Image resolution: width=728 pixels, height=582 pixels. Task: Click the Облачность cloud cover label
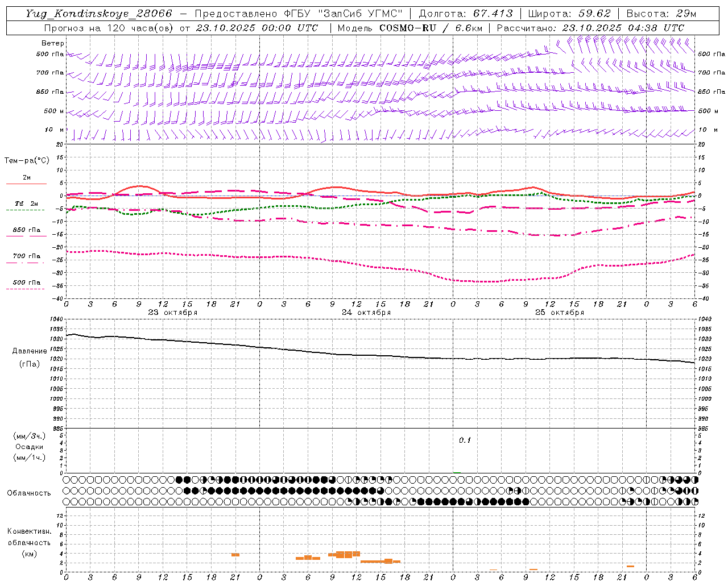coord(29,493)
